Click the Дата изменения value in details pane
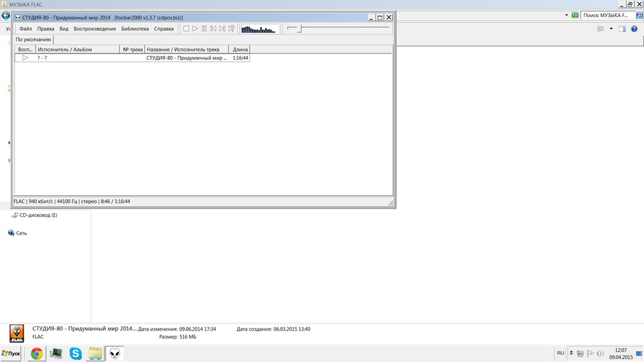 point(197,329)
